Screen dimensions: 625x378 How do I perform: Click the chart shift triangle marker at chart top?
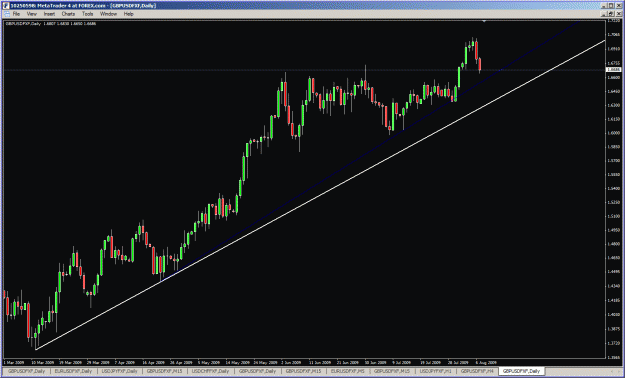pyautogui.click(x=484, y=21)
